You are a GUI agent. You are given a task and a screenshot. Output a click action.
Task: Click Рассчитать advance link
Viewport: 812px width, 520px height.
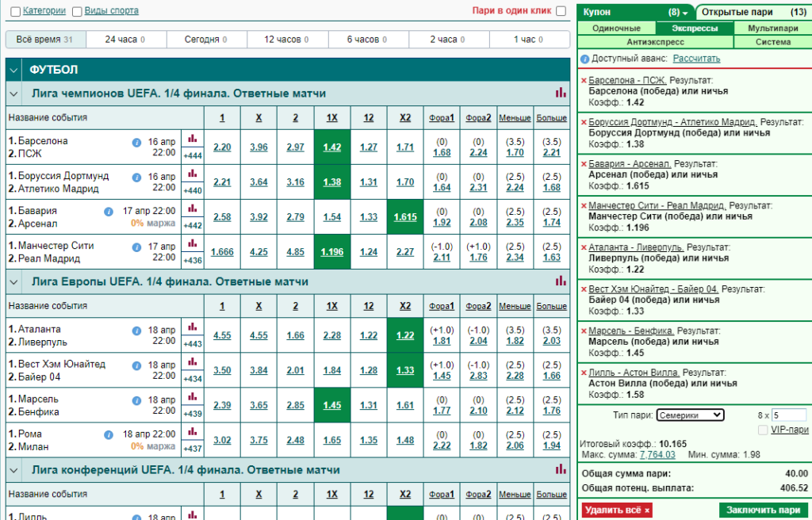click(x=696, y=59)
